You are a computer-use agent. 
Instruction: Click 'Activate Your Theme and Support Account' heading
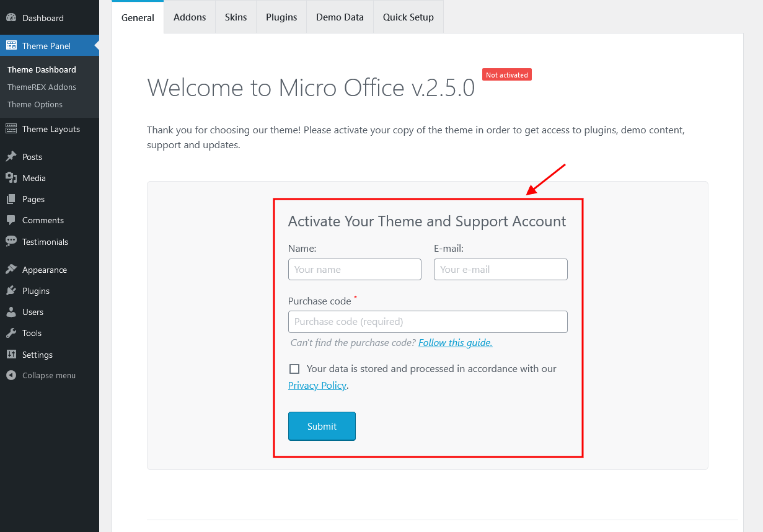click(x=427, y=221)
